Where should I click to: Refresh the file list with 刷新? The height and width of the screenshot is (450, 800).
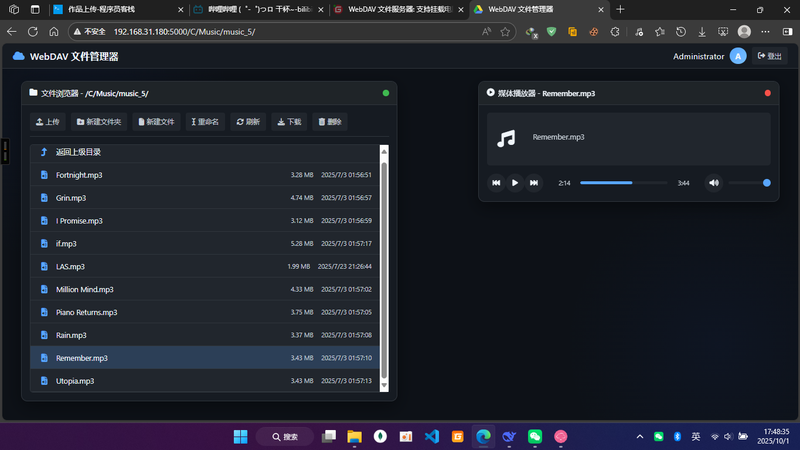tap(248, 122)
